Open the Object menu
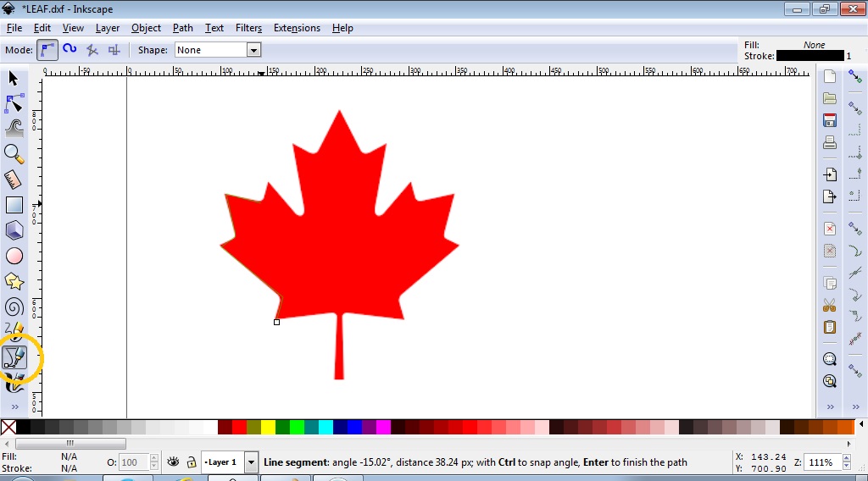Viewport: 868px width, 481px height. click(146, 28)
